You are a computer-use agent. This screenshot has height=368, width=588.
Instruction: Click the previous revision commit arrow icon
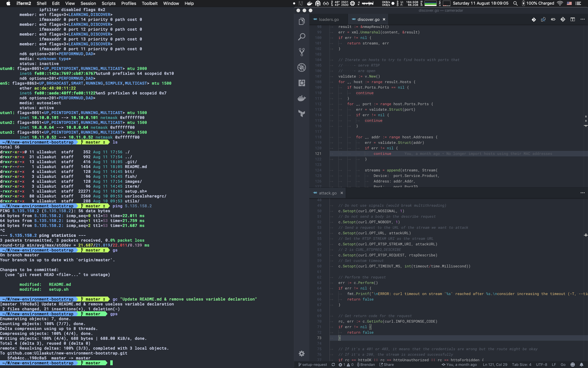(x=553, y=19)
